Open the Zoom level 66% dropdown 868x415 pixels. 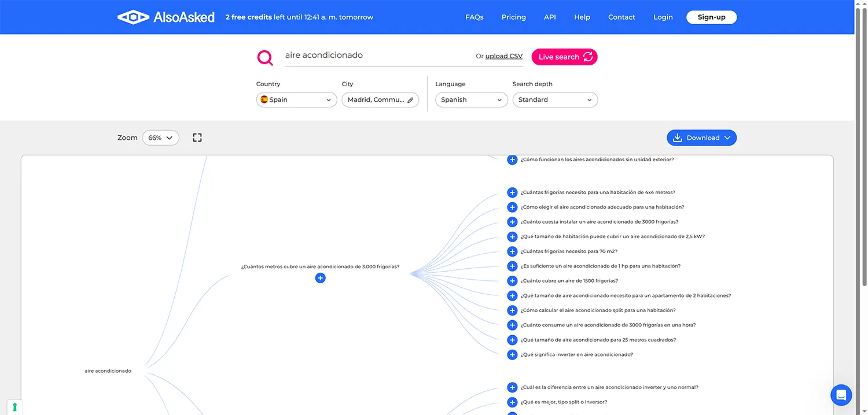pos(160,138)
